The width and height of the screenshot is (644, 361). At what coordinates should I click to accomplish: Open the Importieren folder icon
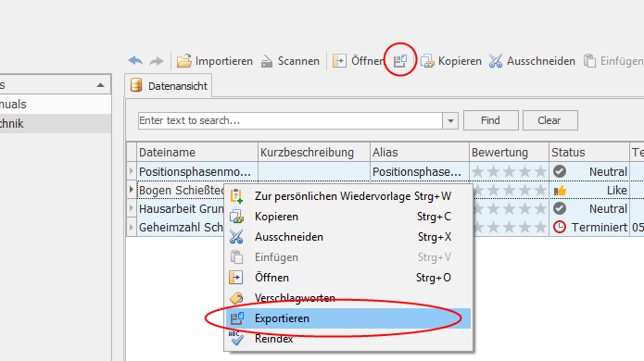point(184,61)
